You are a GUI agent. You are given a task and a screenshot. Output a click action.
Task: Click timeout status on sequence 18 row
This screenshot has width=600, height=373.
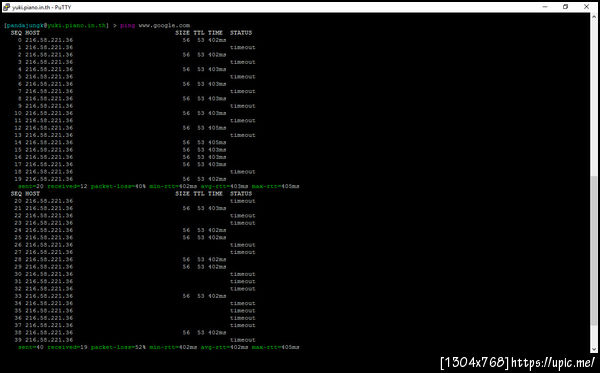[x=243, y=172]
